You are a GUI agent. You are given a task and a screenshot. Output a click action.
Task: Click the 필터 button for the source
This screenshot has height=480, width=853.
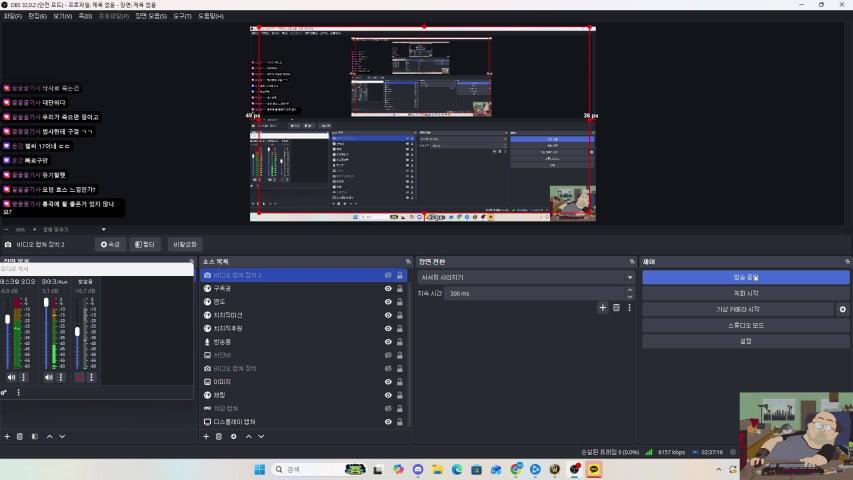[145, 244]
